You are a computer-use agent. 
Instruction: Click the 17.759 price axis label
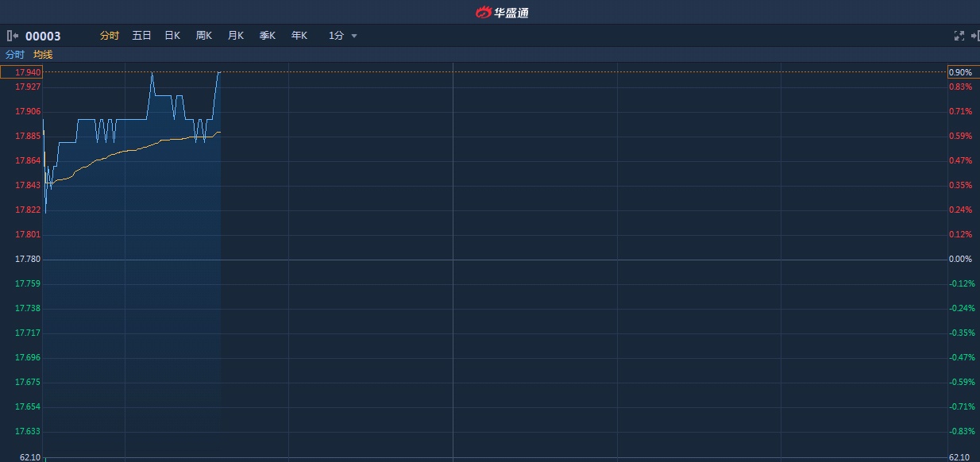tap(28, 283)
